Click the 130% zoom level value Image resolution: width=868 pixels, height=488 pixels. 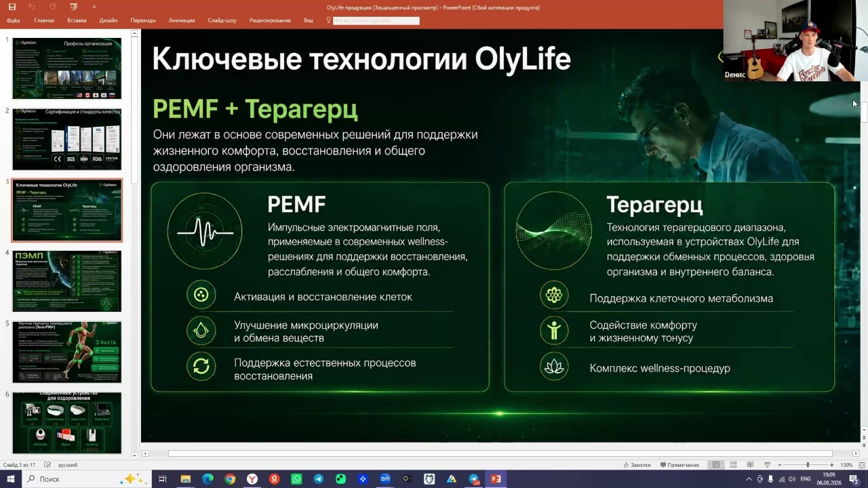click(846, 465)
